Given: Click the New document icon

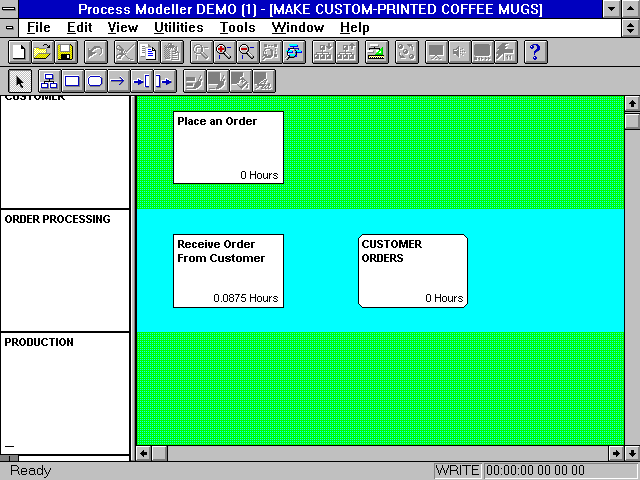Looking at the screenshot, I should (x=18, y=52).
